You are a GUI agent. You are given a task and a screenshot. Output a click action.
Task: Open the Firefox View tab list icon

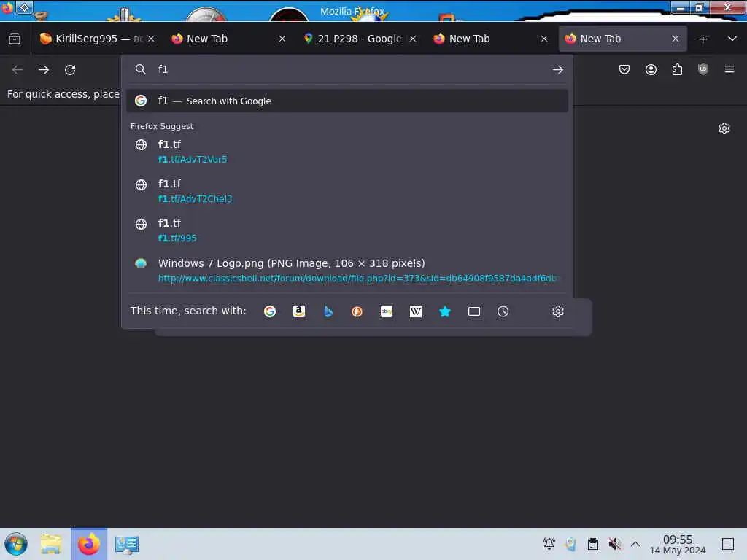[x=15, y=39]
